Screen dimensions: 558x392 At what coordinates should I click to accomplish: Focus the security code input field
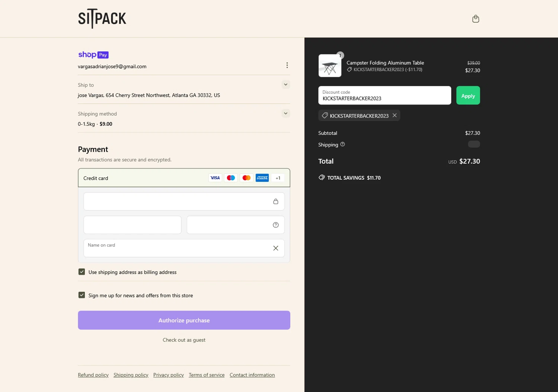pyautogui.click(x=235, y=225)
